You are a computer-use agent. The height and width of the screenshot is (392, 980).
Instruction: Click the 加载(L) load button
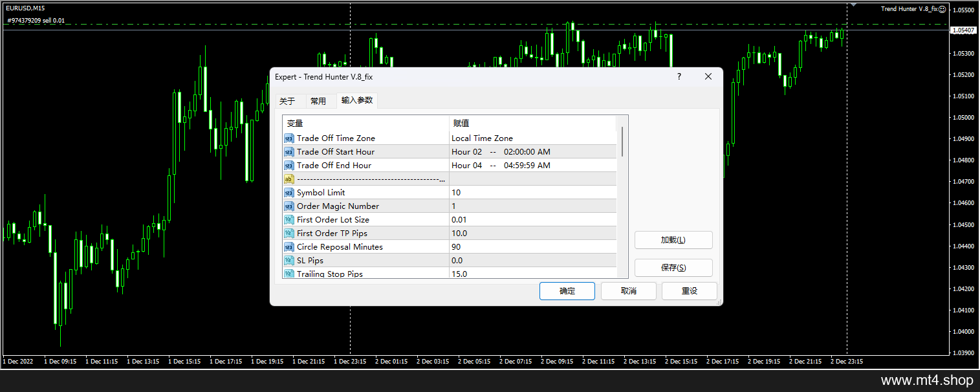coord(673,240)
